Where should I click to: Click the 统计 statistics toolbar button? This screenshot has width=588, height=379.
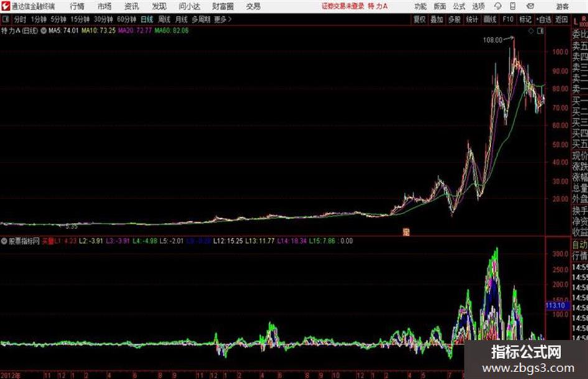(472, 19)
